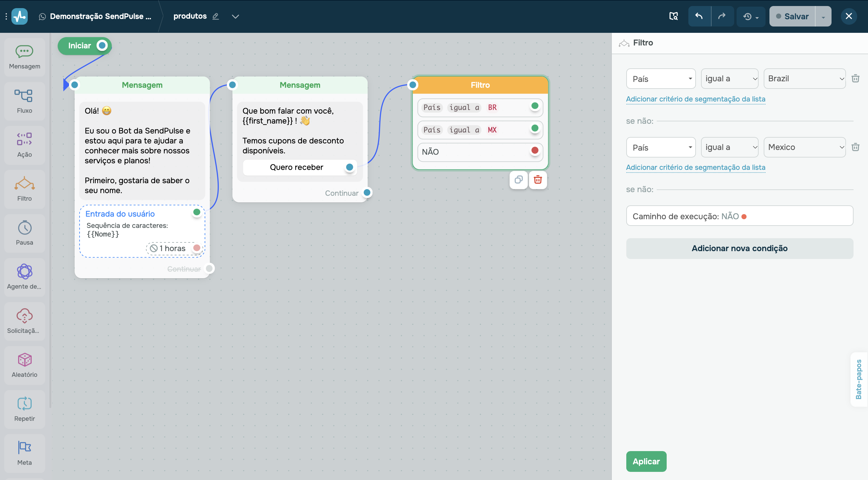The width and height of the screenshot is (868, 480).
Task: Click the incoming connector of second Mensagem
Action: coord(232,85)
